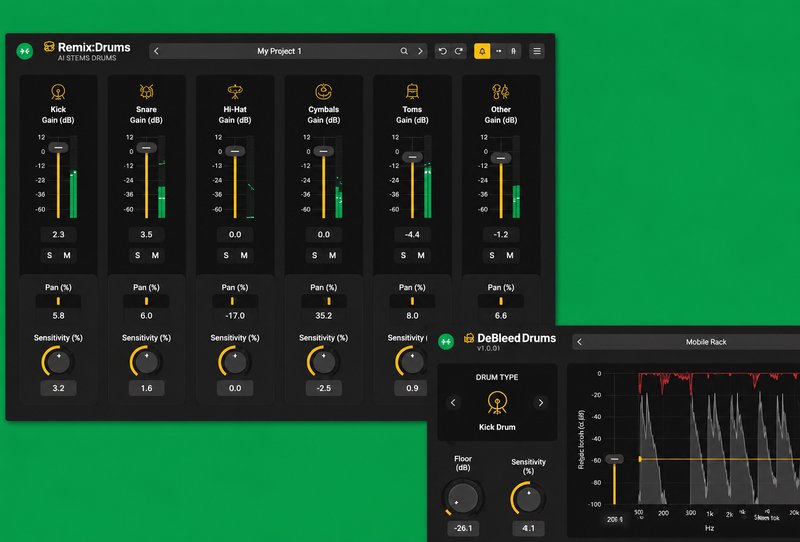Solo the Hi-Hat channel

point(226,255)
